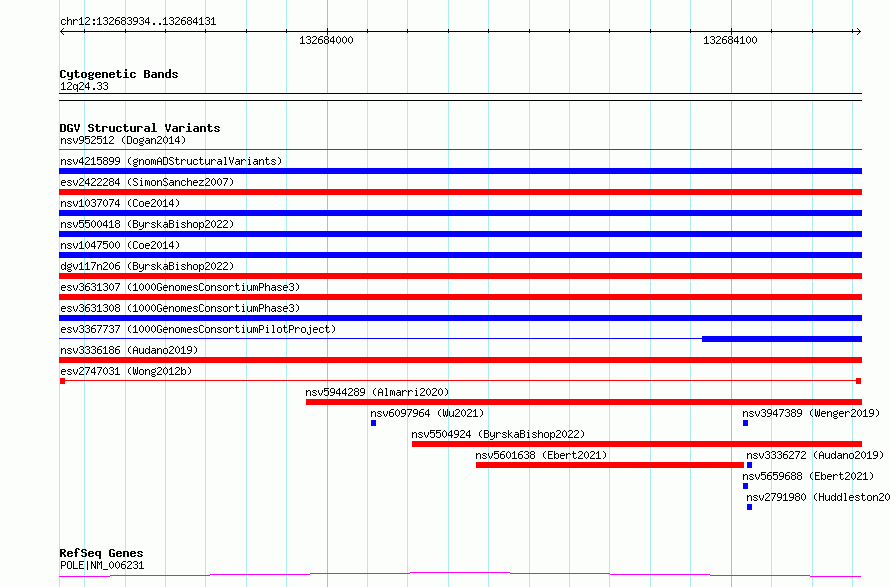Image resolution: width=890 pixels, height=587 pixels.
Task: Click the 132684100 ruler position label
Action: click(730, 40)
